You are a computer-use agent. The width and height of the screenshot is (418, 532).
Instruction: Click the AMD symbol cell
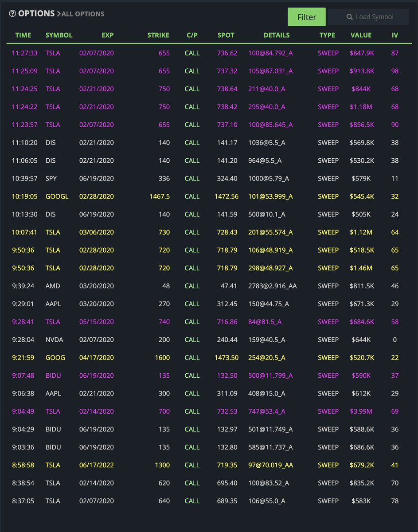click(53, 286)
